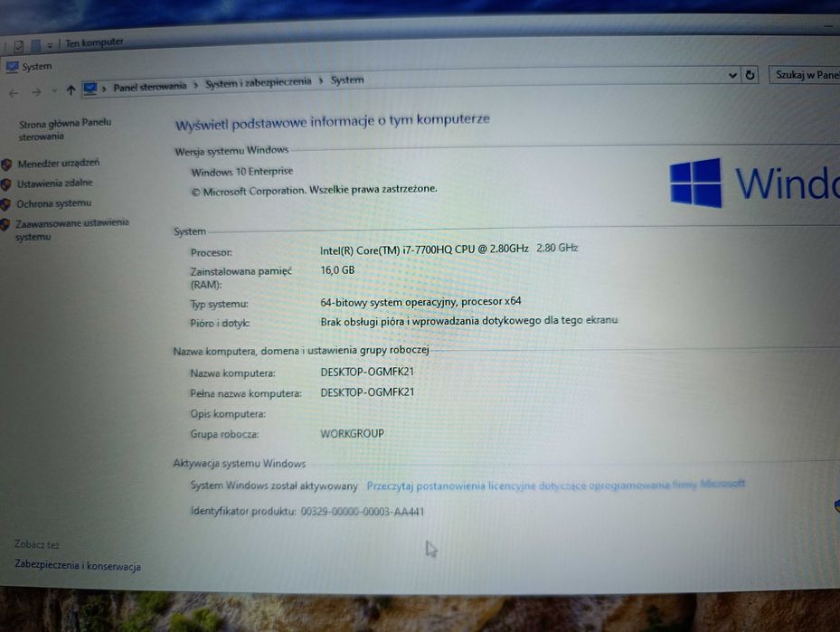Select Nazwa komputera value DESKTOP-OGMFK21
This screenshot has height=632, width=840.
point(367,372)
